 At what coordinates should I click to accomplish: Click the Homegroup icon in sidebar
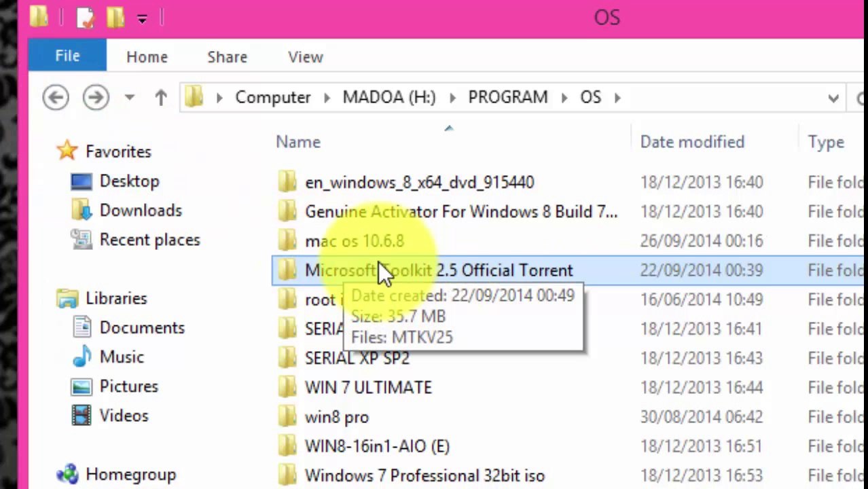67,475
